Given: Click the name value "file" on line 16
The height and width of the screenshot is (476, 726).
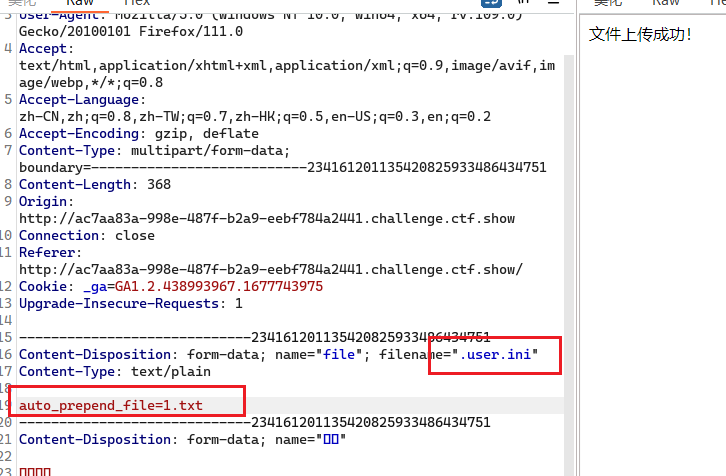Looking at the screenshot, I should (339, 354).
